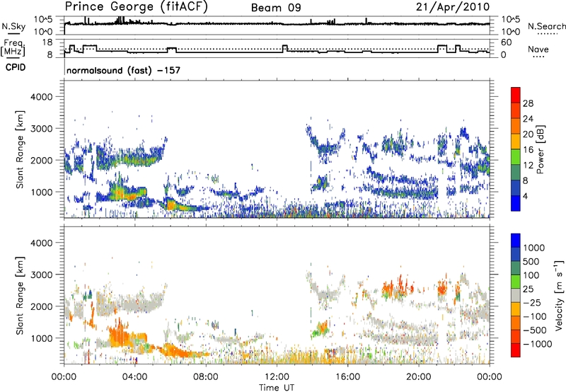
Task: Click the velocity panel 'Slant Range [km]' label
Action: [x=20, y=296]
